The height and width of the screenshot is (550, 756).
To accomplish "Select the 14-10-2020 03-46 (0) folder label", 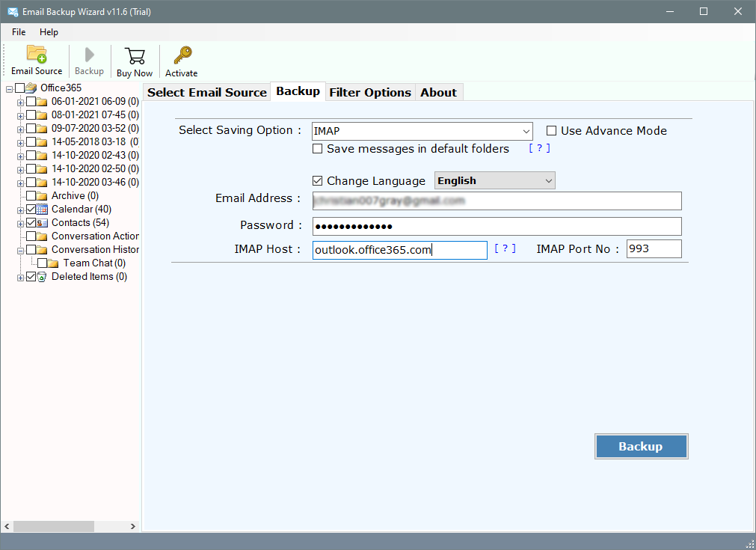I will [95, 183].
